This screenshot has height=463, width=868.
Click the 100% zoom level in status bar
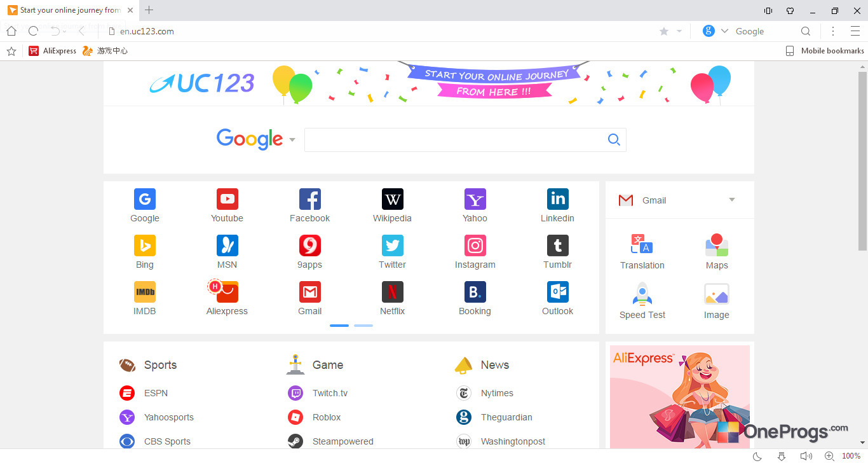point(851,456)
